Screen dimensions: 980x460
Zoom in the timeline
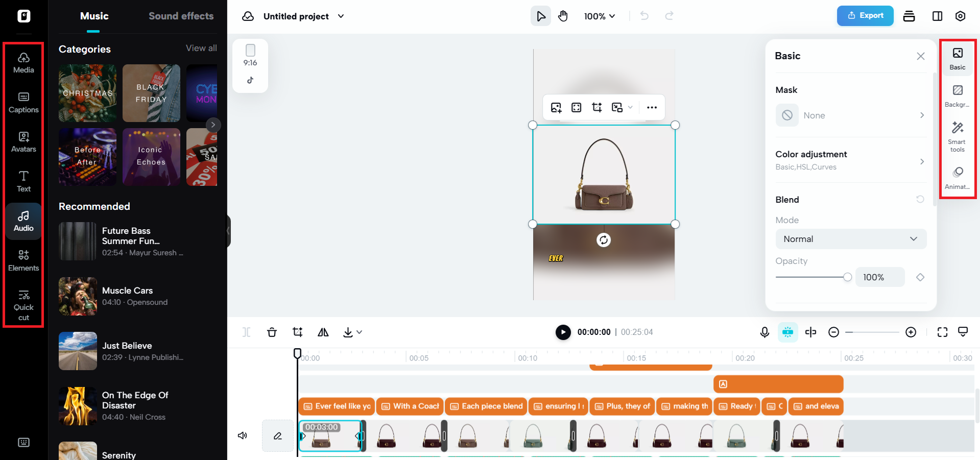(x=911, y=332)
